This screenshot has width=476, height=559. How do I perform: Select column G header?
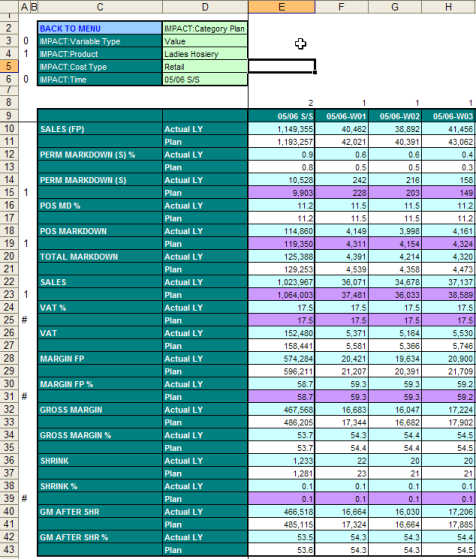(x=395, y=7)
